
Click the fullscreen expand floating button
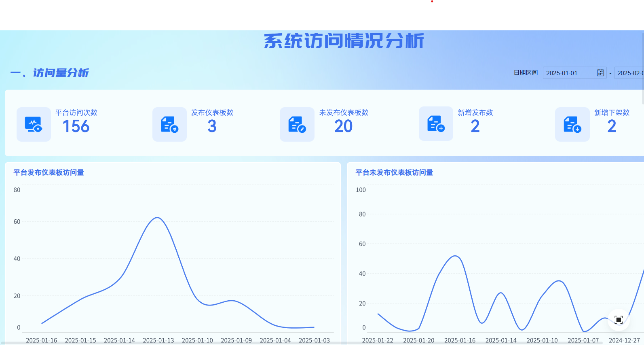pyautogui.click(x=619, y=320)
